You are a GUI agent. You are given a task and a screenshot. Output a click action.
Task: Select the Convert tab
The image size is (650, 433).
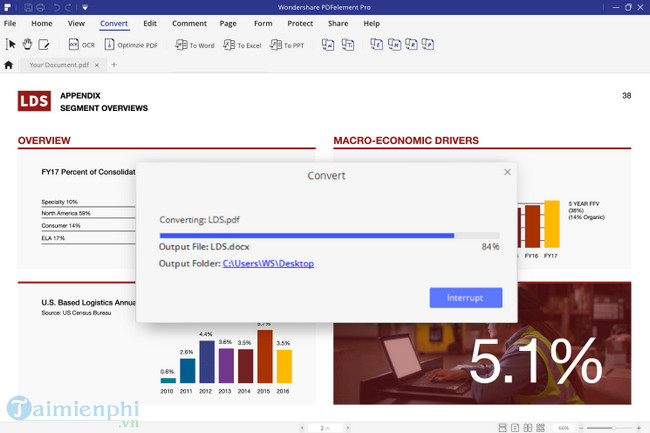[114, 24]
